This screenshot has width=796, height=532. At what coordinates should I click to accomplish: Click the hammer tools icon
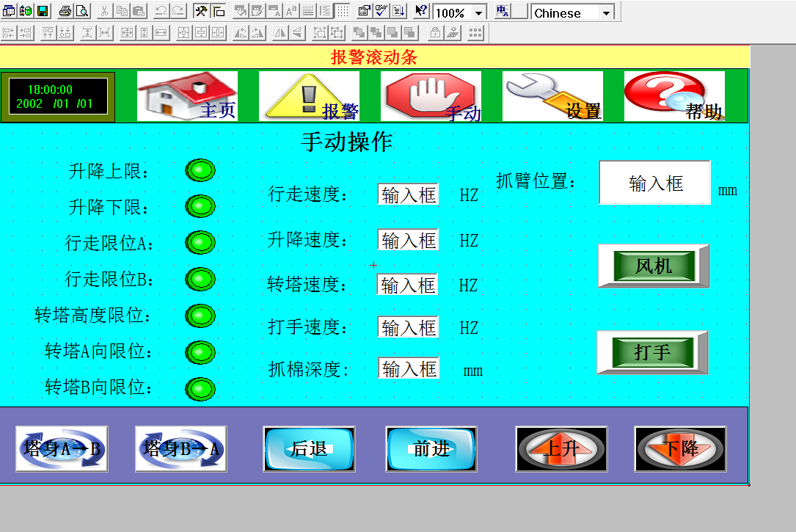pos(201,12)
